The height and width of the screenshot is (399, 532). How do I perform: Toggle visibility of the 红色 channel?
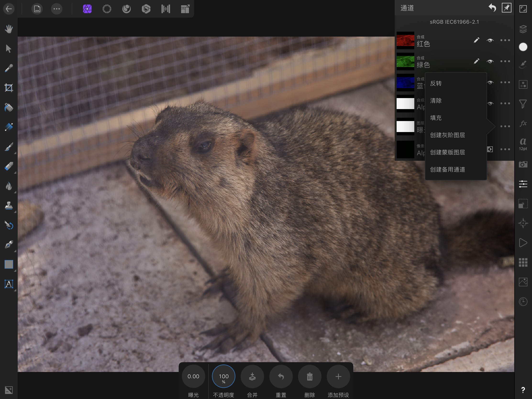coord(490,40)
